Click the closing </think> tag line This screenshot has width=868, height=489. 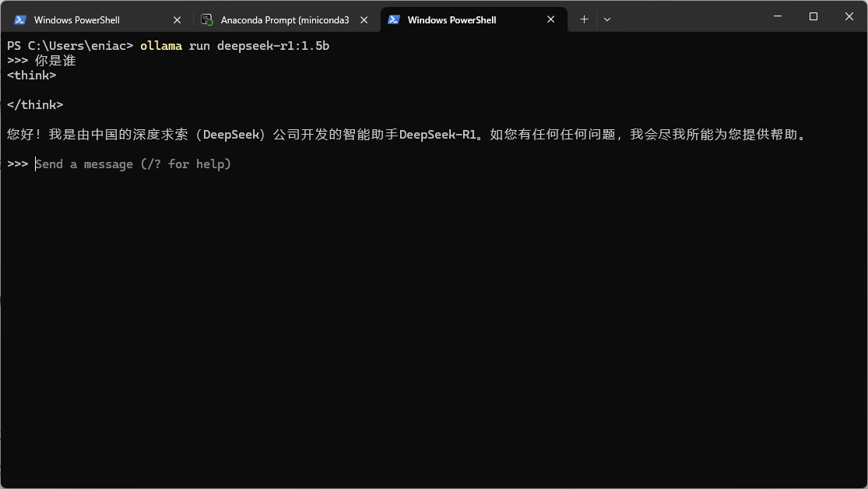(35, 105)
